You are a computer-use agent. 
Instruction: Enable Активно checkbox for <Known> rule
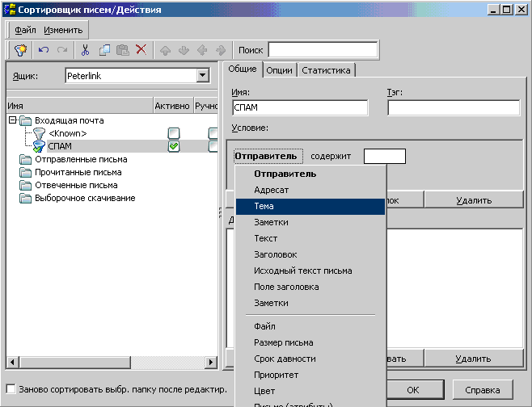pyautogui.click(x=173, y=133)
